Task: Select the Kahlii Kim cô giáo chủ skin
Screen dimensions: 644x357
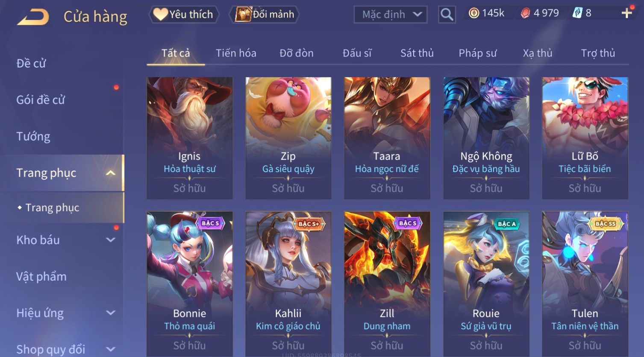Action: pos(288,284)
